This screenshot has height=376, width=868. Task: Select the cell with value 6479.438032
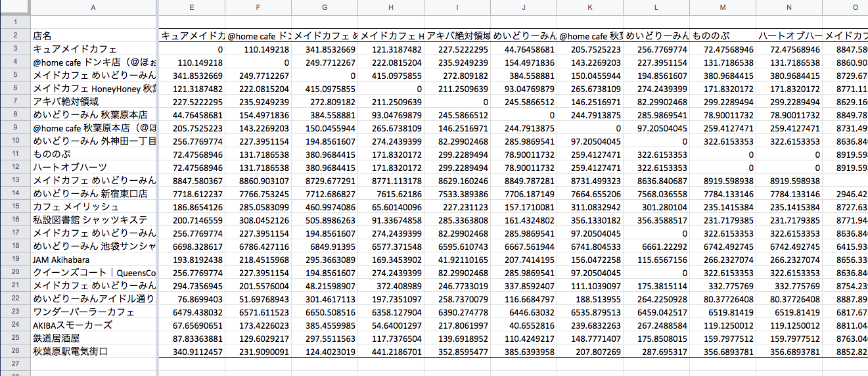tap(191, 312)
